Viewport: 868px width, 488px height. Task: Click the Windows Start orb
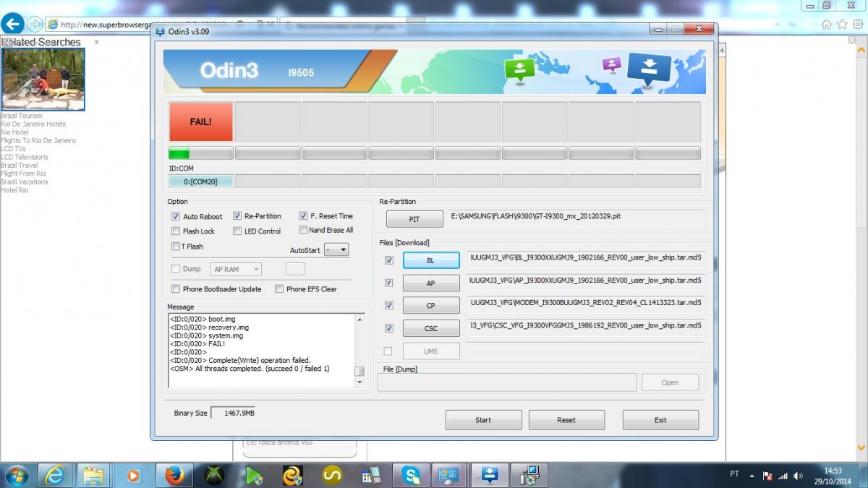[16, 475]
